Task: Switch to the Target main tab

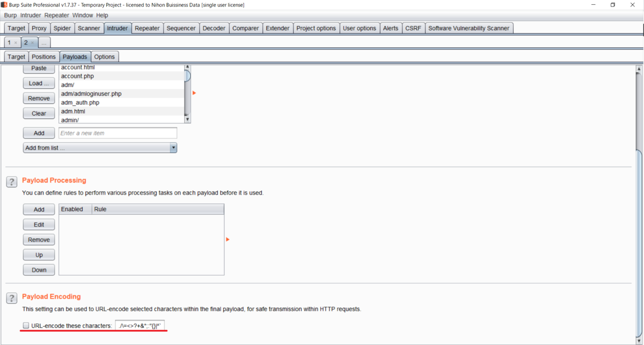Action: 16,28
